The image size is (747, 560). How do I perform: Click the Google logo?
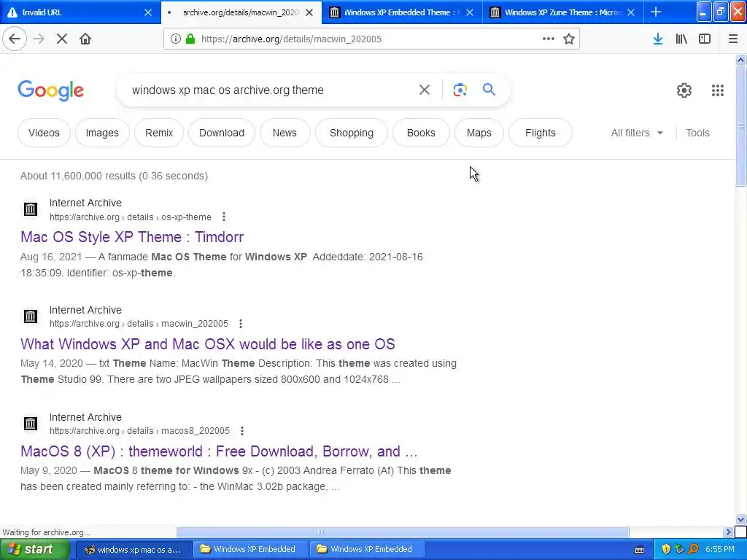coord(50,90)
